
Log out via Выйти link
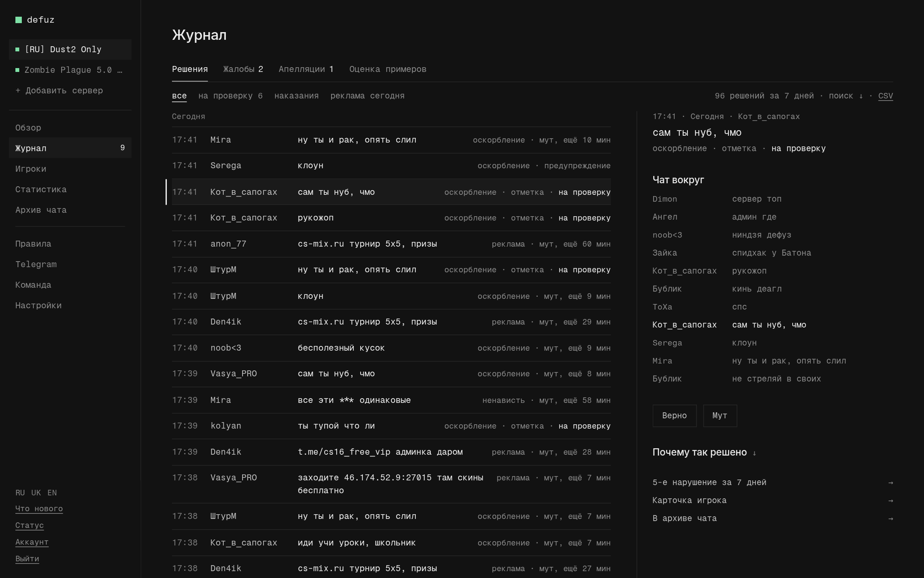[27, 559]
